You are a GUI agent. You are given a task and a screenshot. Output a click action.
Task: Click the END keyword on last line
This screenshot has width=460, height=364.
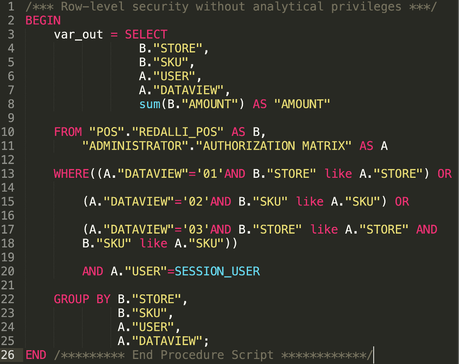pyautogui.click(x=36, y=355)
